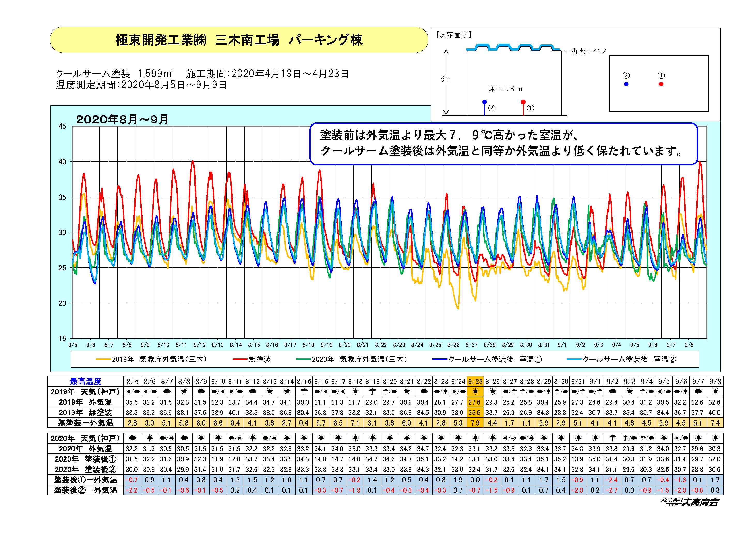Select the 2020 cloud-and-sun icon under 8/7
Screen dimensions: 756x535
click(167, 438)
